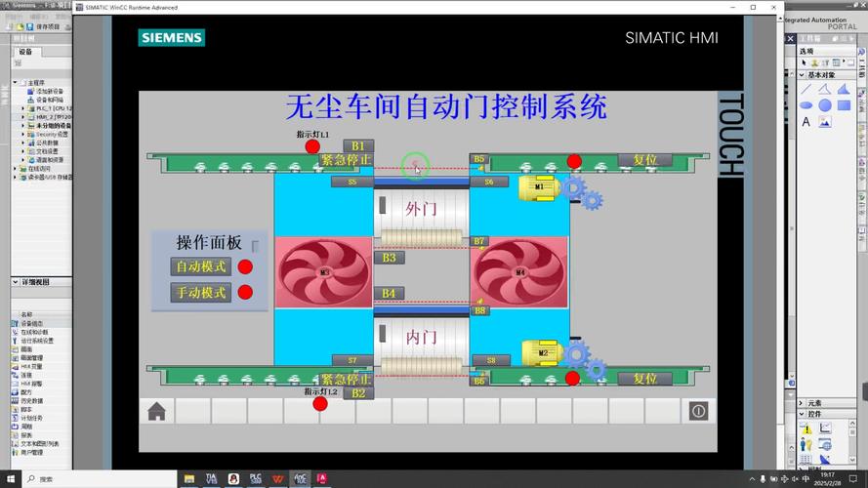
Task: Click the fan M3 graphic
Action: (x=324, y=272)
